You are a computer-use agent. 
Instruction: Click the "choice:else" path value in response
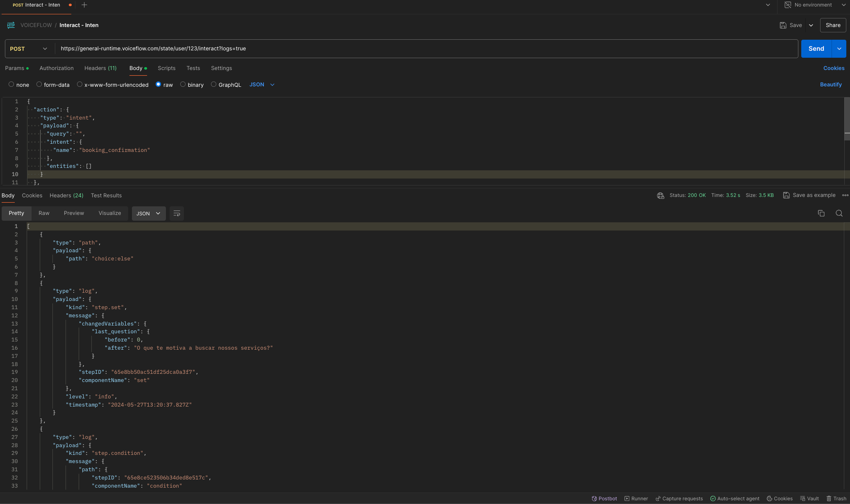pyautogui.click(x=113, y=259)
